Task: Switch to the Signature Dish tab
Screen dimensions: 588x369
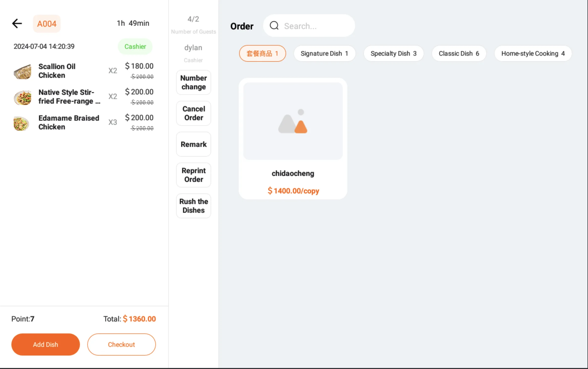Action: coord(324,54)
